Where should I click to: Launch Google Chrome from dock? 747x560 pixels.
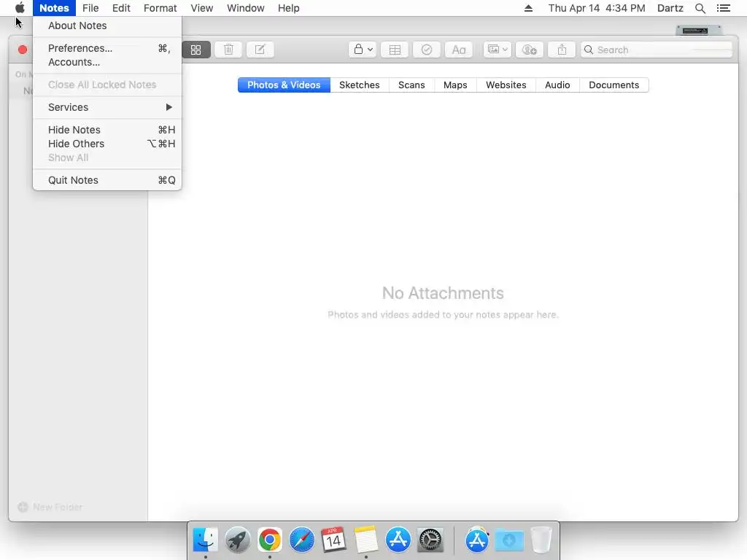coord(270,540)
